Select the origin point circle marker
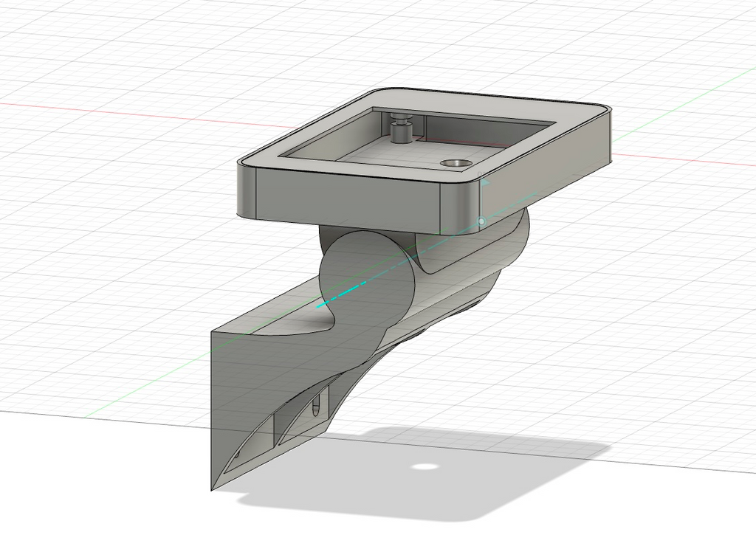The image size is (756, 549). tap(481, 221)
